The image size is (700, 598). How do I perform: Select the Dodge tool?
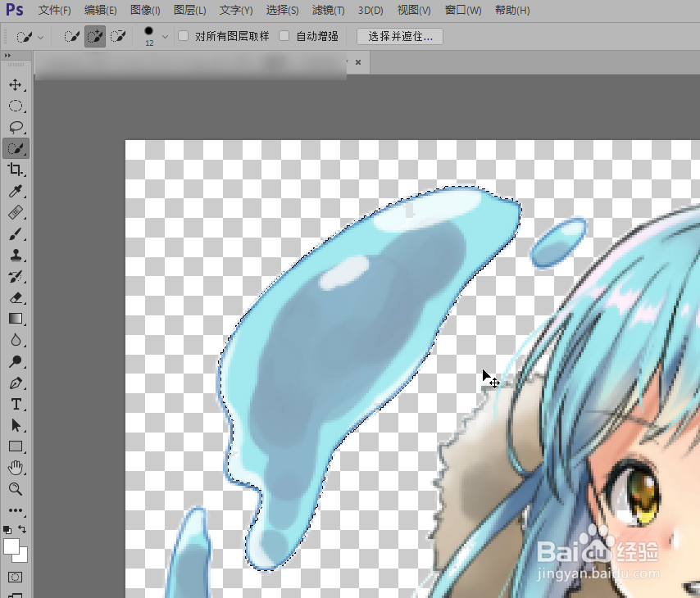click(16, 361)
